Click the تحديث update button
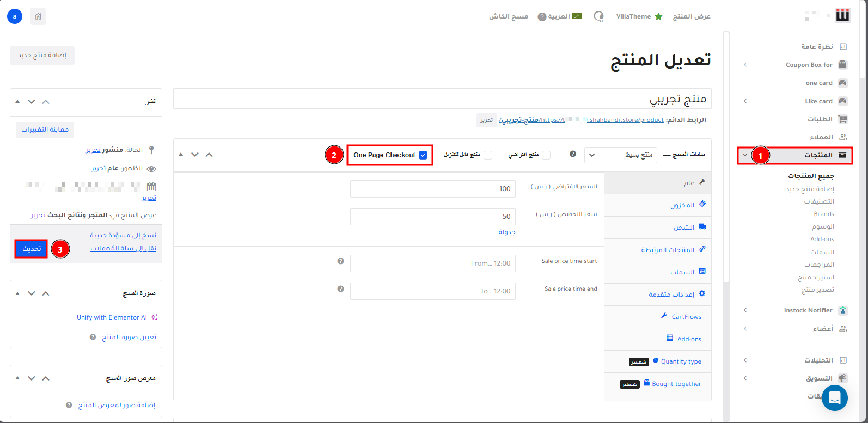This screenshot has height=423, width=868. point(32,249)
